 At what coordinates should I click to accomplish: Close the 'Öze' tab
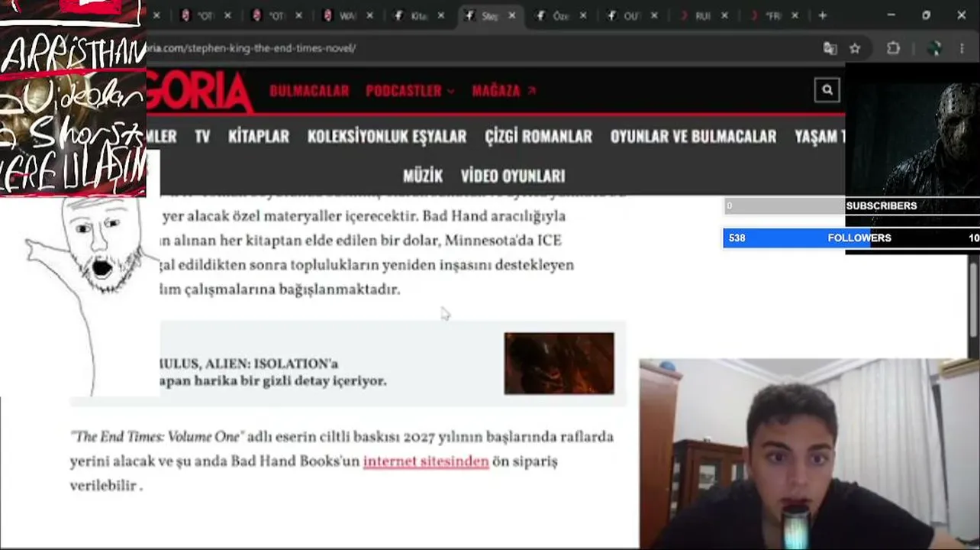pyautogui.click(x=582, y=15)
